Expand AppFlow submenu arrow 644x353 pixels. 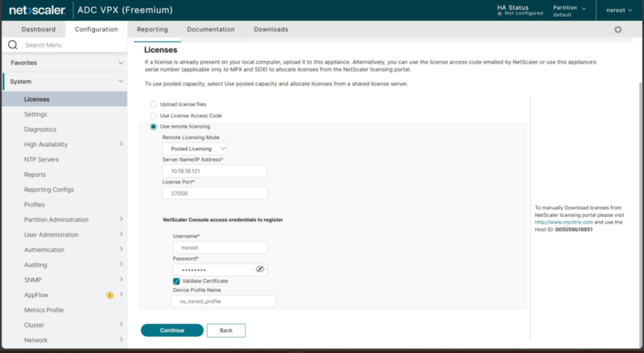pos(122,294)
